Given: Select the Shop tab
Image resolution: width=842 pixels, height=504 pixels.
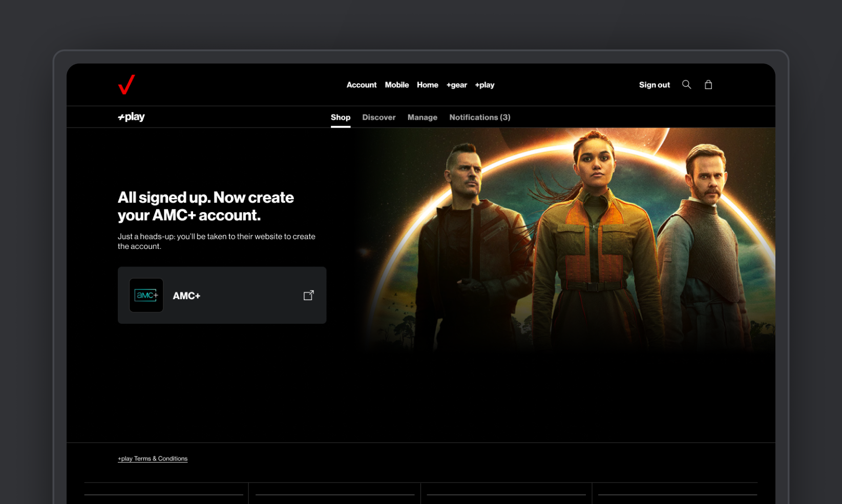Looking at the screenshot, I should pos(341,117).
